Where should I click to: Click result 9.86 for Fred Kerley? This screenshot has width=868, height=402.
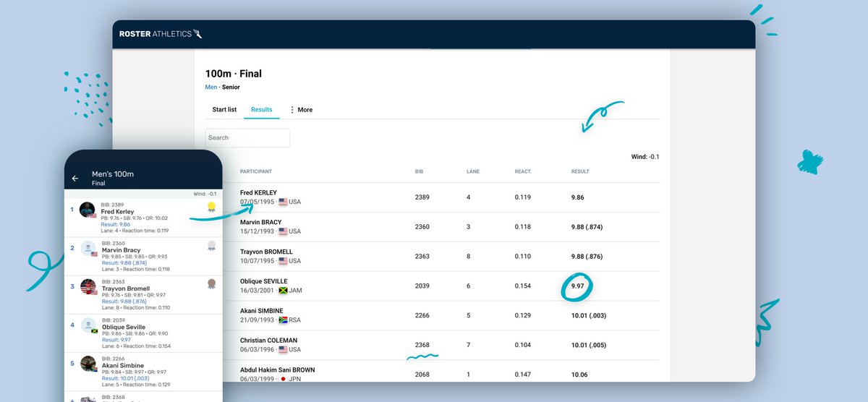click(x=579, y=197)
